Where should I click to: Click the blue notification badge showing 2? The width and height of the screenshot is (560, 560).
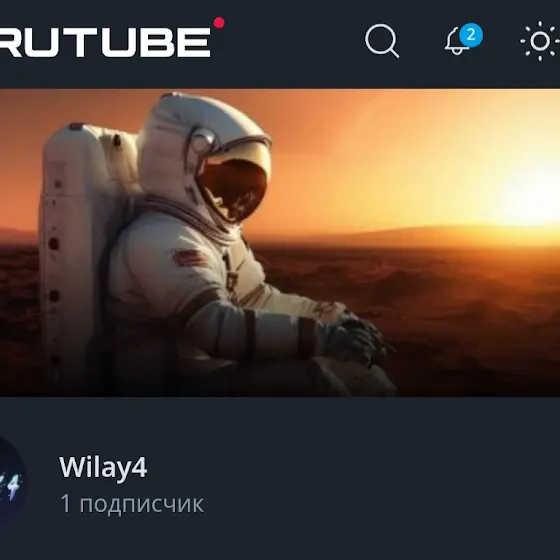click(x=471, y=35)
